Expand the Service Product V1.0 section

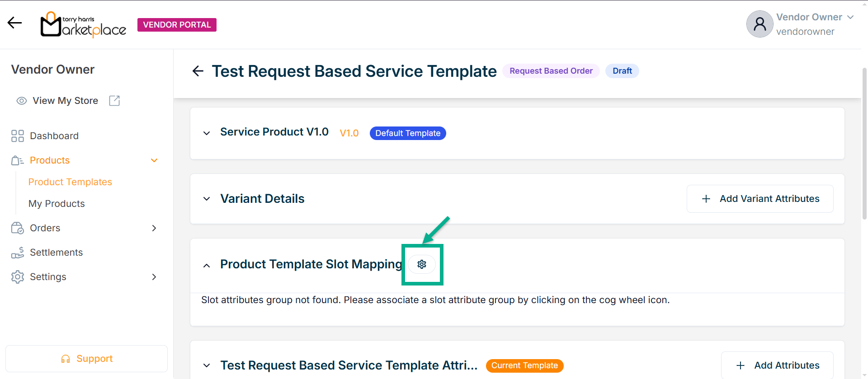[x=207, y=133]
